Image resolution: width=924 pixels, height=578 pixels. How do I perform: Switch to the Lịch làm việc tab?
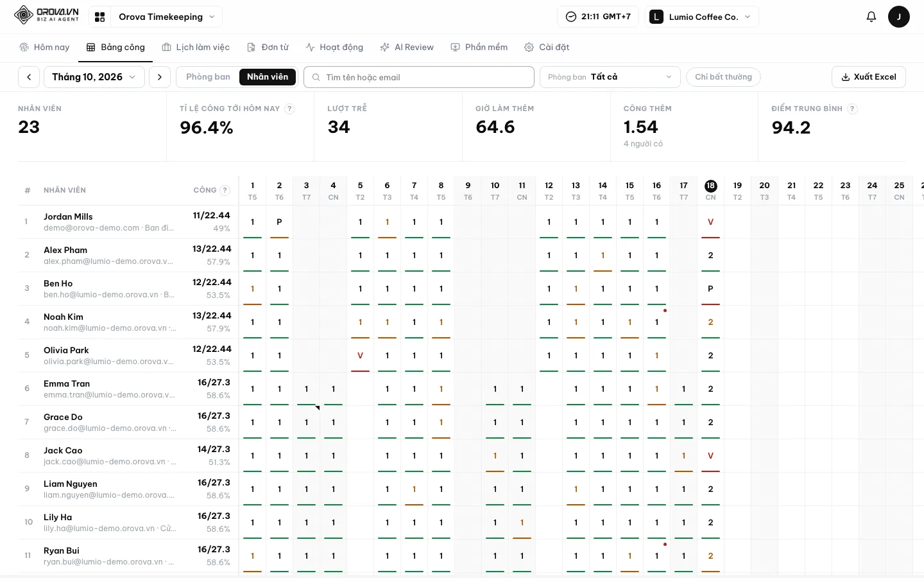tap(196, 48)
